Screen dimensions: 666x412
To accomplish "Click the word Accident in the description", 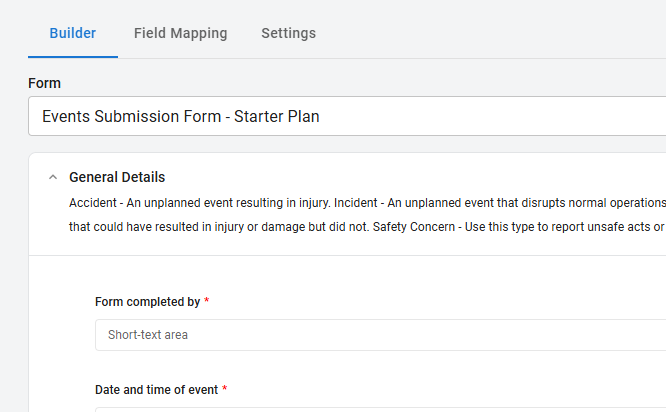I will pos(93,202).
